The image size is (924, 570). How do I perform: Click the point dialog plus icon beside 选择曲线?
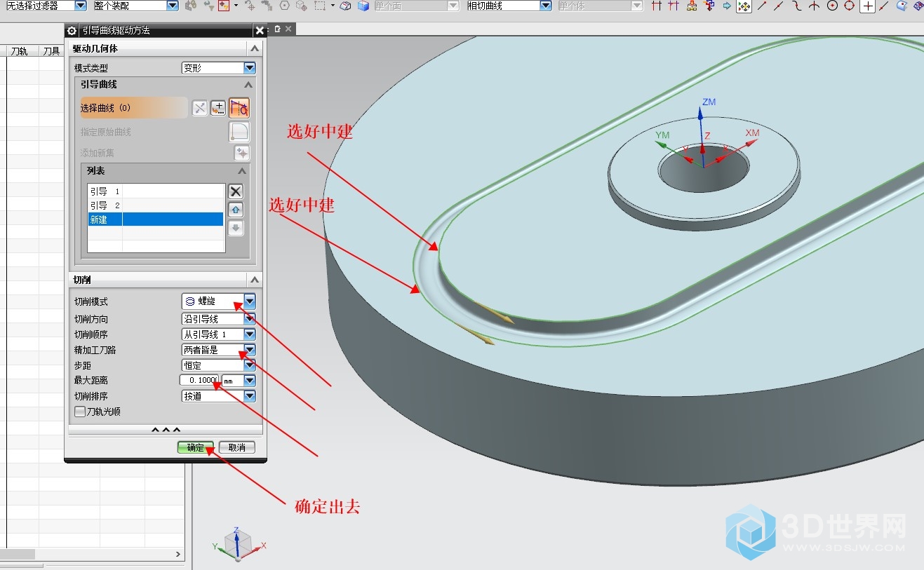coord(218,108)
